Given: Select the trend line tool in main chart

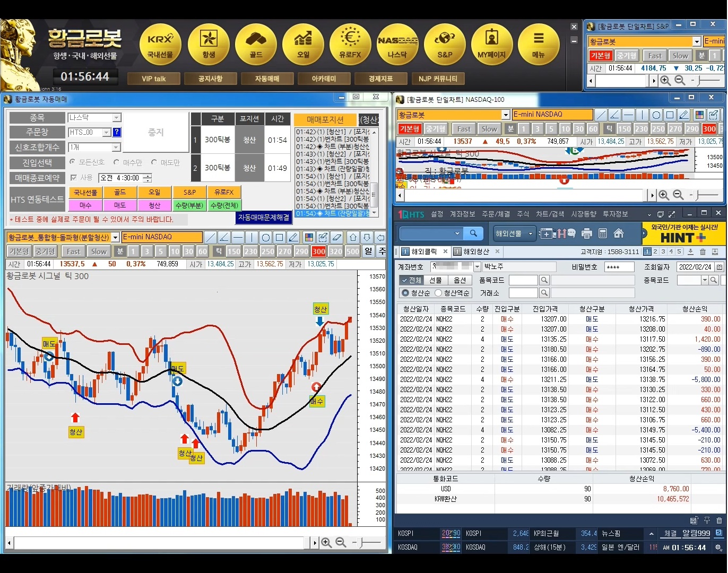Looking at the screenshot, I should point(211,237).
